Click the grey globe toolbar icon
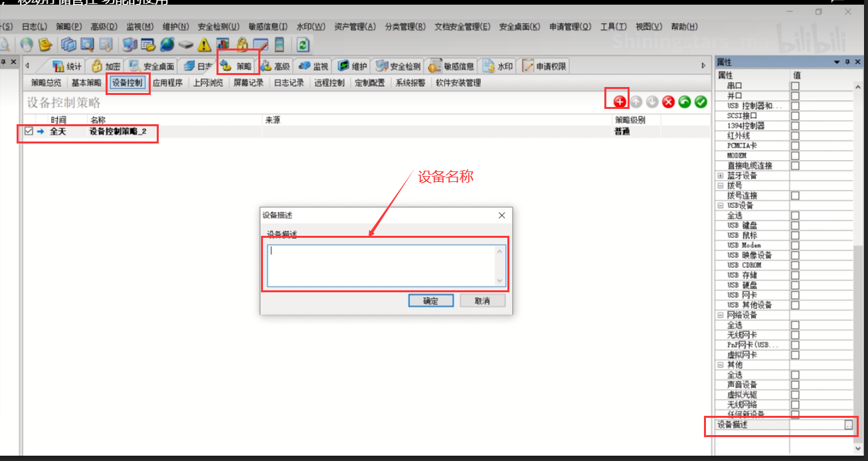Image resolution: width=868 pixels, height=461 pixels. tap(27, 45)
